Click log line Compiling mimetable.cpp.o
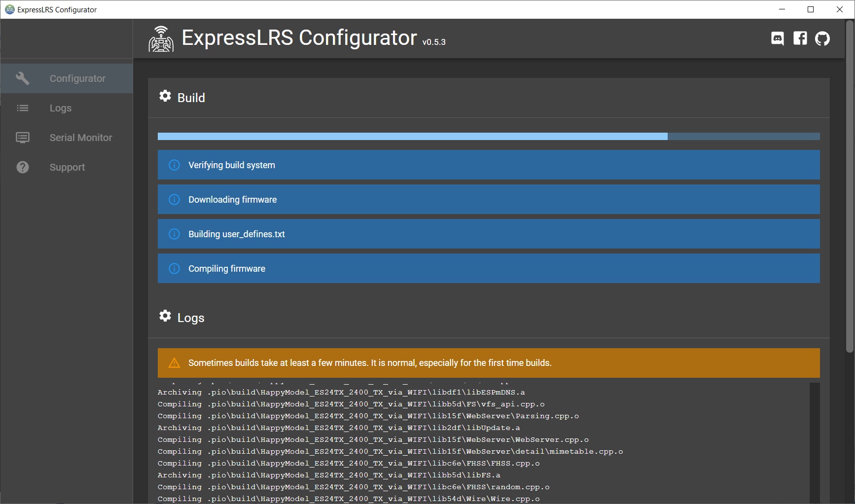 coord(391,452)
